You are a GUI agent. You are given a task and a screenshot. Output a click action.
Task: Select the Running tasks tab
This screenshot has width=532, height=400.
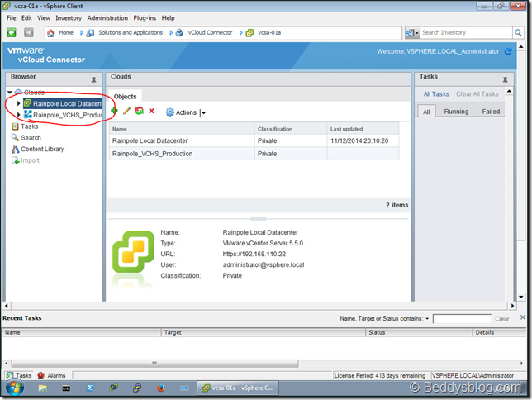(x=456, y=112)
